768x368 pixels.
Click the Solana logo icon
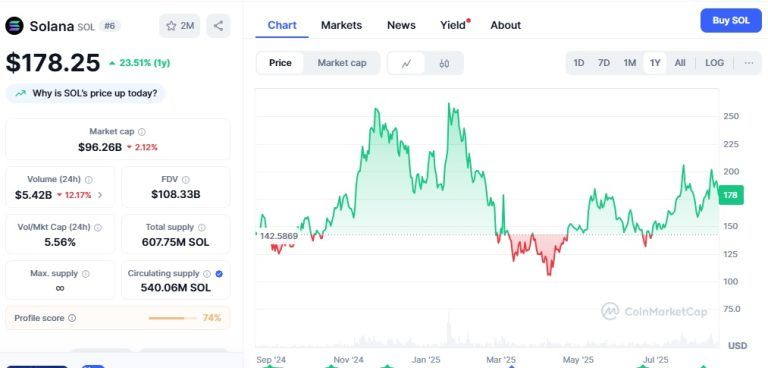(x=14, y=26)
